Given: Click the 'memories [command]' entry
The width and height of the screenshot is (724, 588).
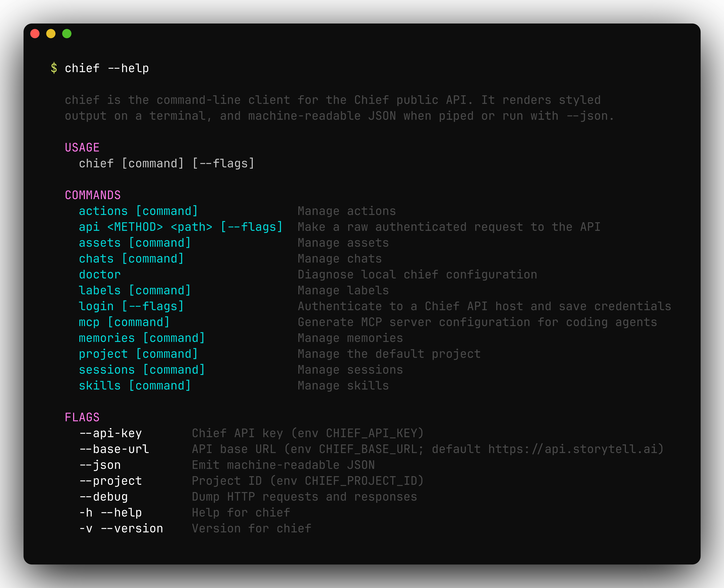Looking at the screenshot, I should point(142,338).
